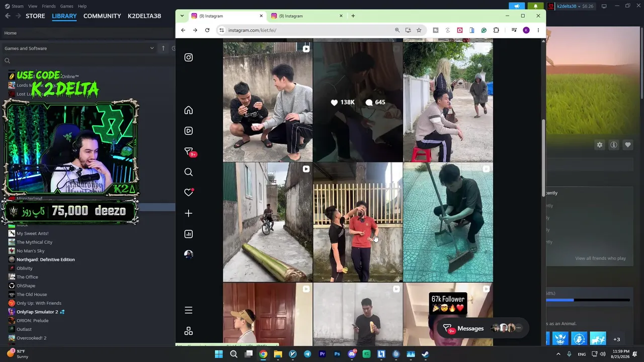Open Telegram from the Windows taskbar
This screenshot has width=644, height=362.
click(x=307, y=354)
